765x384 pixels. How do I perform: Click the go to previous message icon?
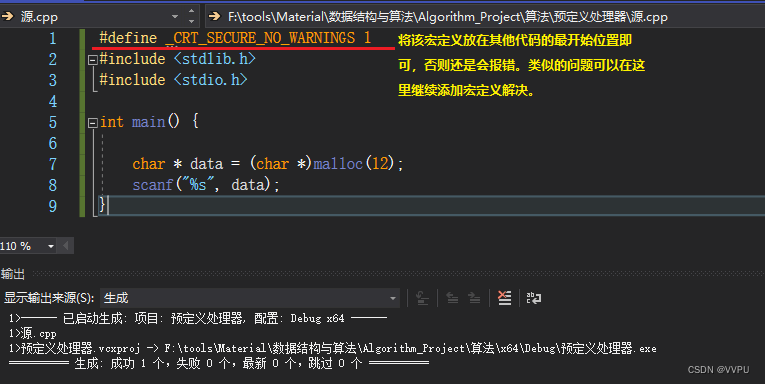click(452, 298)
